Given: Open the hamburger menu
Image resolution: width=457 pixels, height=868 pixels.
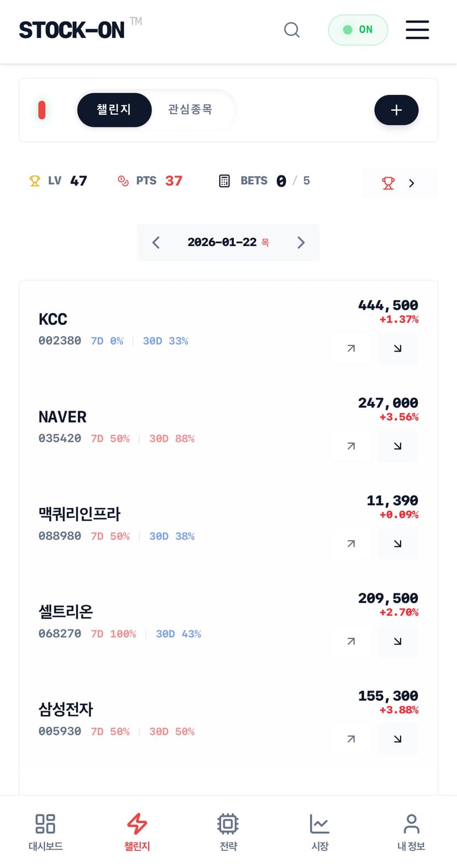Looking at the screenshot, I should pyautogui.click(x=417, y=30).
